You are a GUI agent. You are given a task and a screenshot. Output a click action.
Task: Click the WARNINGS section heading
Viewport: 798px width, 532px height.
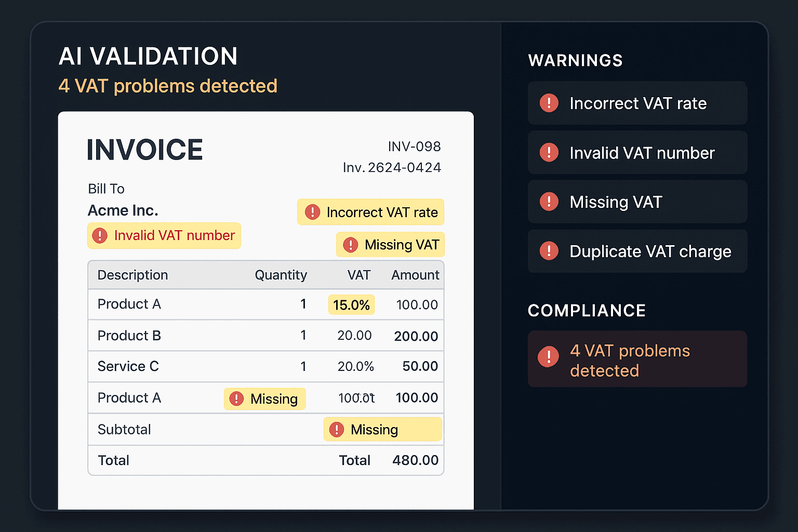pos(575,60)
